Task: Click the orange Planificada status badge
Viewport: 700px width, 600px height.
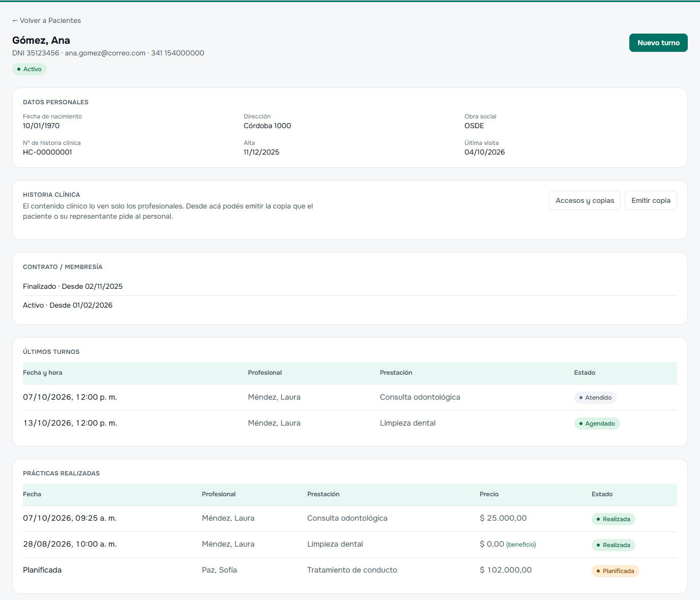Action: tap(615, 571)
